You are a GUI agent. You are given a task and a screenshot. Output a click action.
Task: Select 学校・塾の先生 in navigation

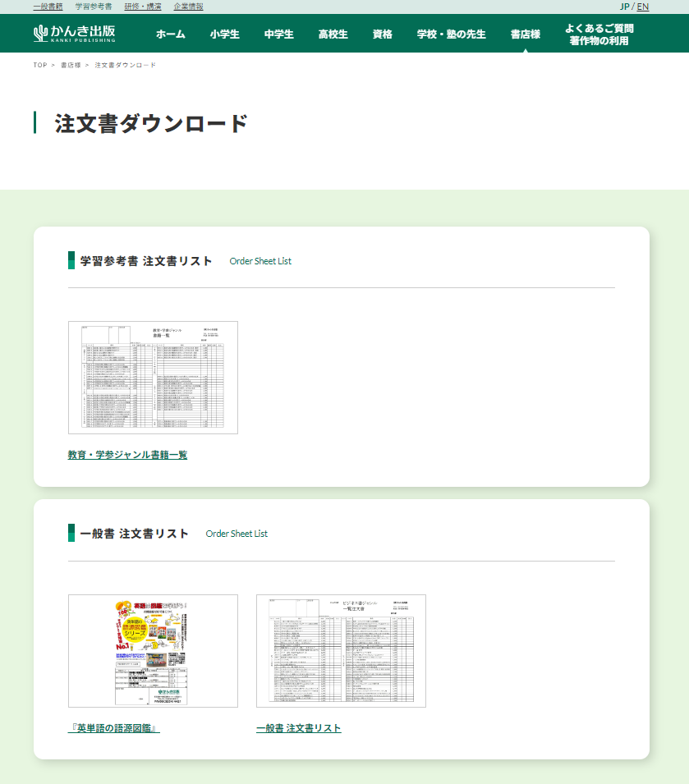pyautogui.click(x=452, y=34)
